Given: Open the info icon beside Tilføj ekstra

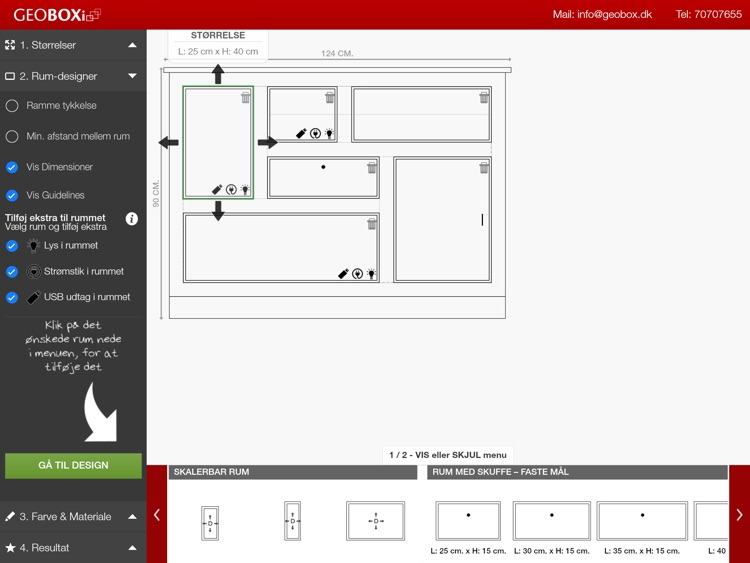Looking at the screenshot, I should (132, 219).
